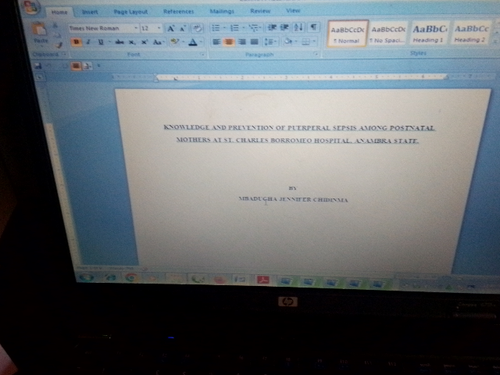Apply the No Spacing style
This screenshot has height=375, width=500.
coord(388,34)
